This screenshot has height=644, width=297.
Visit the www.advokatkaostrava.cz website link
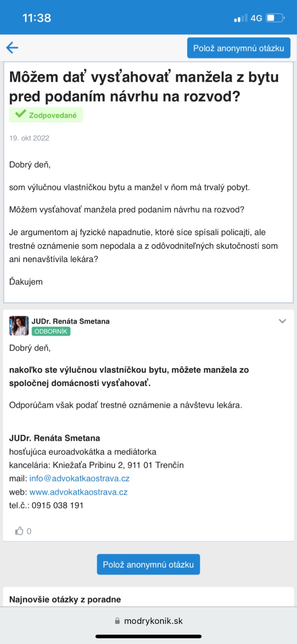pyautogui.click(x=78, y=492)
